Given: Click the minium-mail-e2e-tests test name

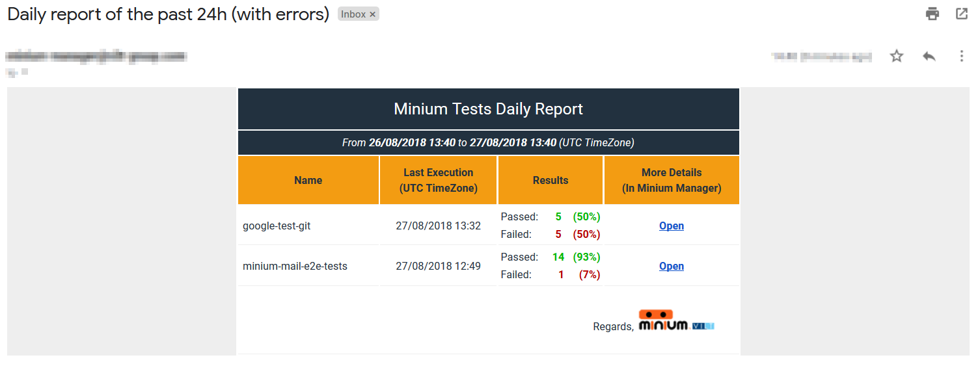Looking at the screenshot, I should pyautogui.click(x=295, y=266).
